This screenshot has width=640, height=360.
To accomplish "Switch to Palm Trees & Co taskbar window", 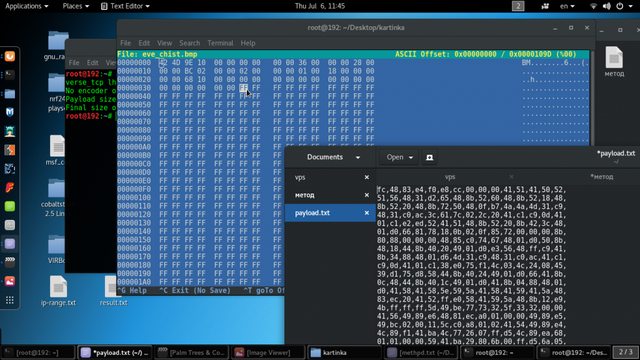I will [x=191, y=353].
